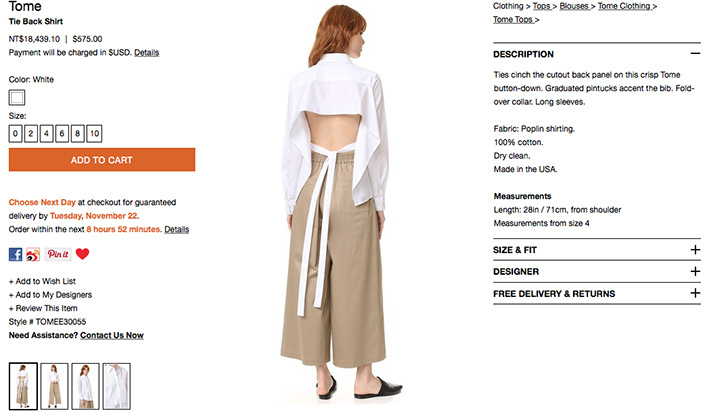
Task: Select size 4
Action: pyautogui.click(x=47, y=133)
